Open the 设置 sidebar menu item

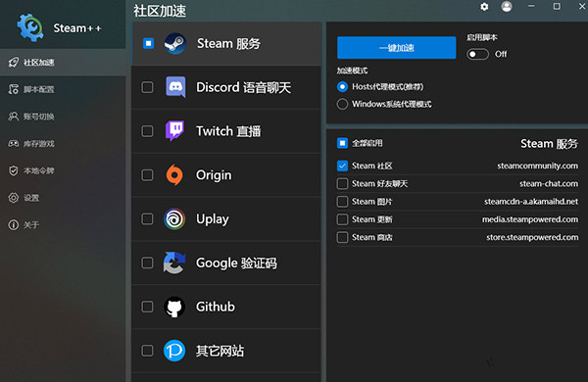tap(63, 198)
